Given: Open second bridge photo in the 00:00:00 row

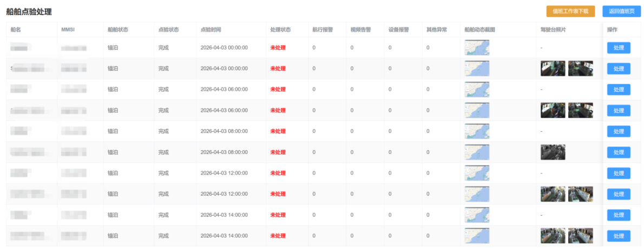Looking at the screenshot, I should [x=580, y=69].
